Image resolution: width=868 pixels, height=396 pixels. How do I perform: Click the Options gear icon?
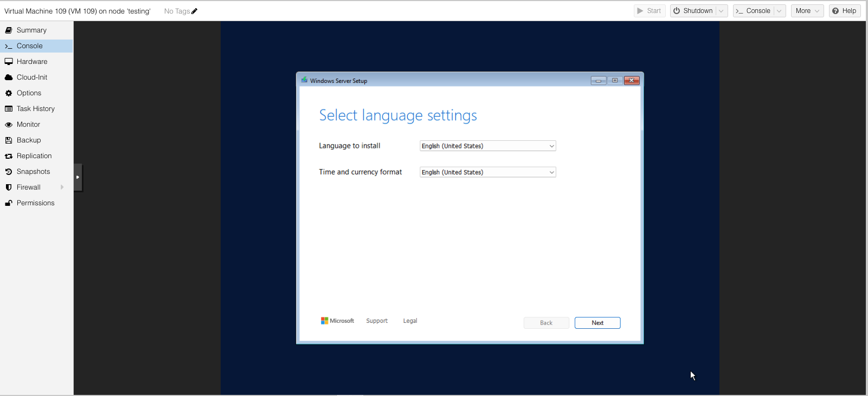click(9, 93)
